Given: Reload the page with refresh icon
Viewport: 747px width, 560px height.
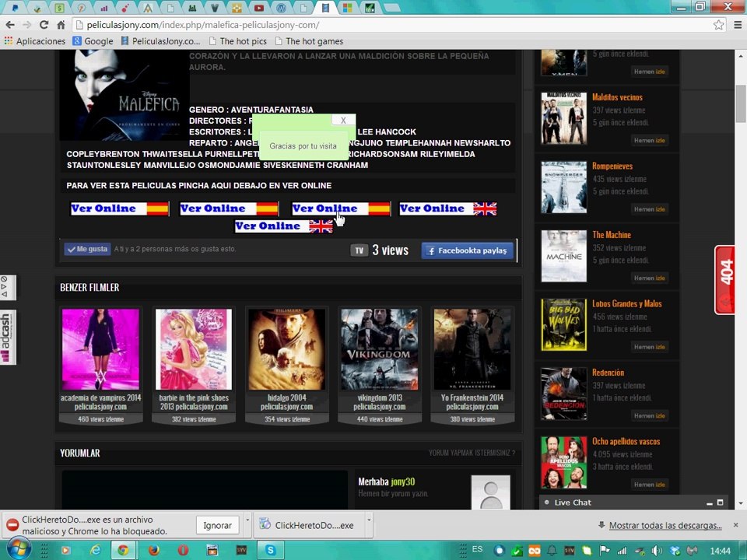Looking at the screenshot, I should pos(44,25).
